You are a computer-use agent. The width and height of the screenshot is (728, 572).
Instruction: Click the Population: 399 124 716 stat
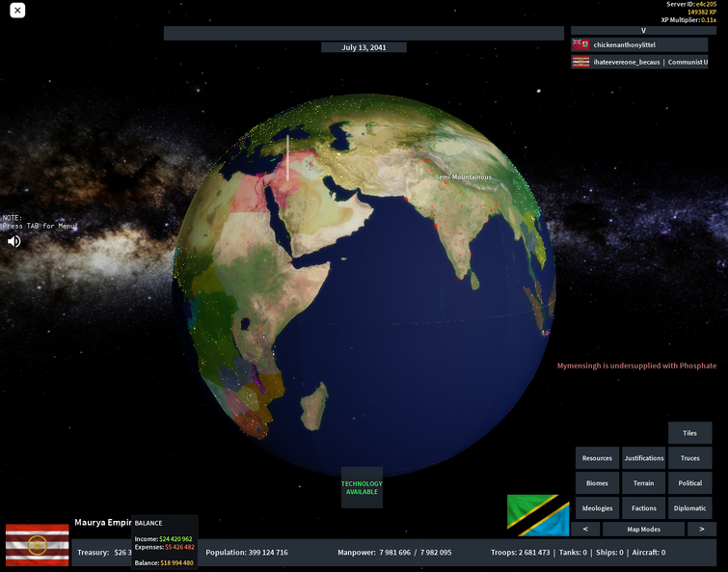click(247, 553)
